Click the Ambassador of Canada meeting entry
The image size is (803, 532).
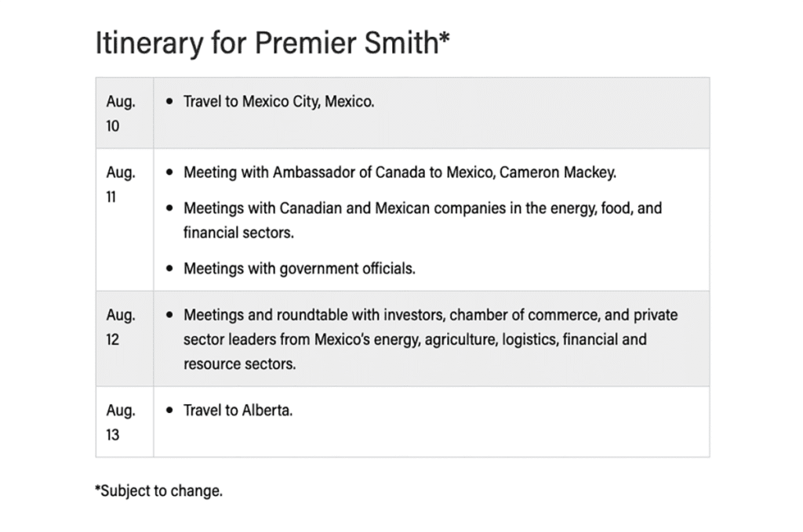(x=399, y=173)
